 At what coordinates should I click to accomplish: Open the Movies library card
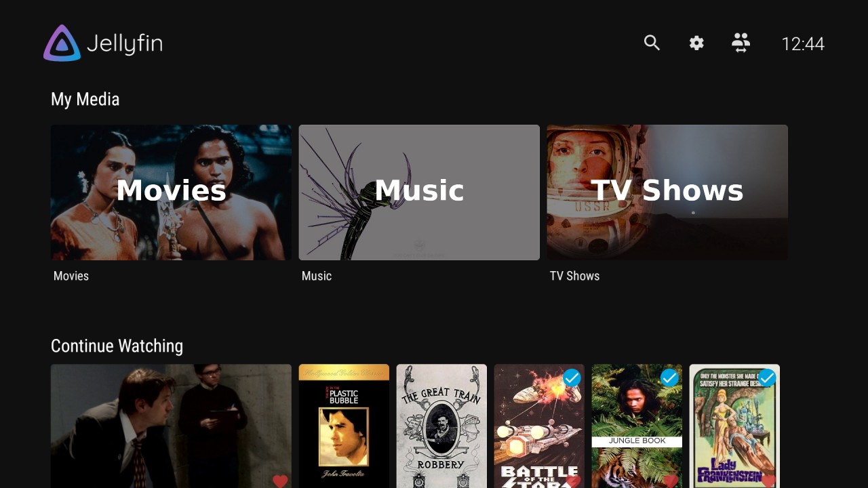pos(171,192)
